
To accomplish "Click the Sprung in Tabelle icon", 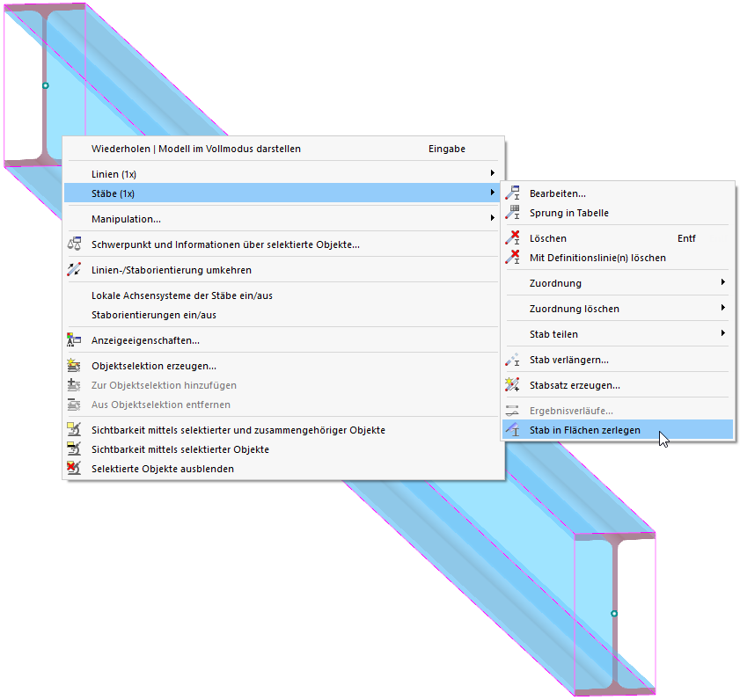I will pos(512,212).
